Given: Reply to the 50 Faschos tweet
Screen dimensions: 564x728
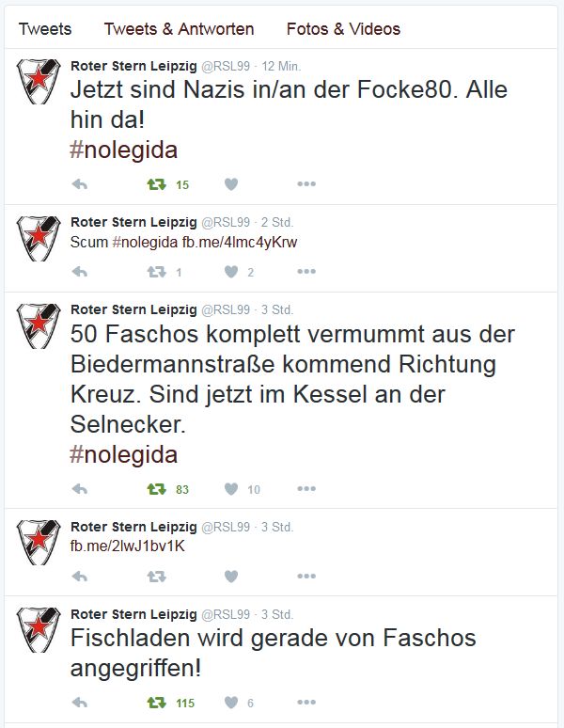Looking at the screenshot, I should pos(80,489).
